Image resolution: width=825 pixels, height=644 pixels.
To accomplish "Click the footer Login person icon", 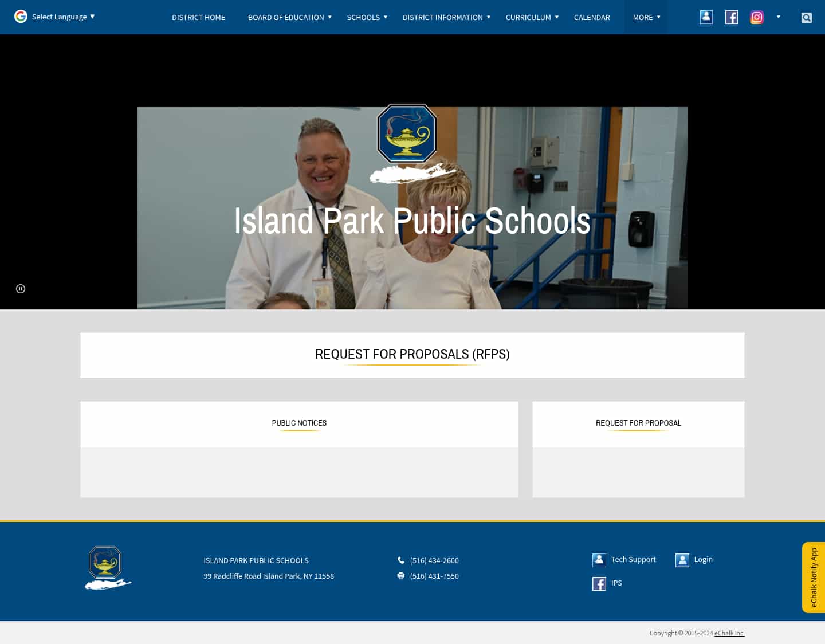I will (x=682, y=560).
